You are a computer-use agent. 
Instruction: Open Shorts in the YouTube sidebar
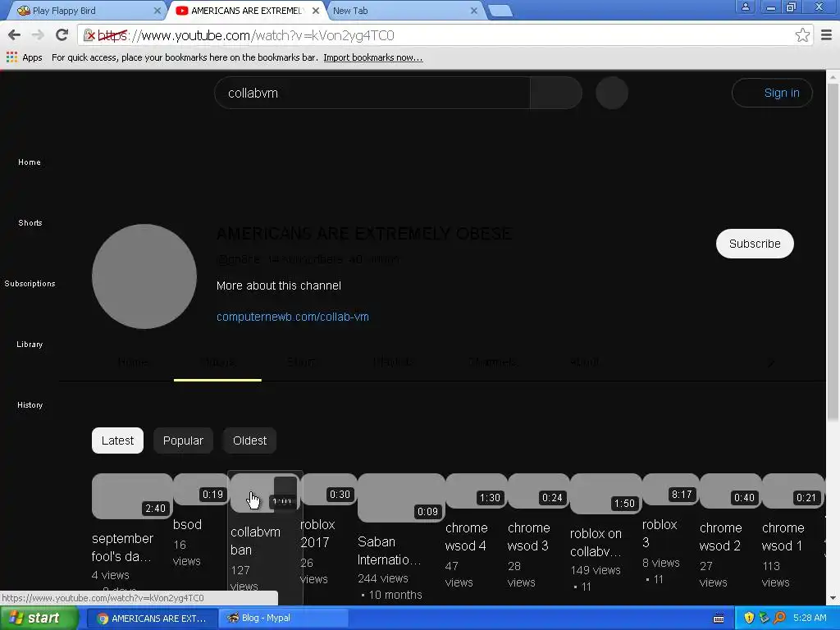click(x=30, y=223)
